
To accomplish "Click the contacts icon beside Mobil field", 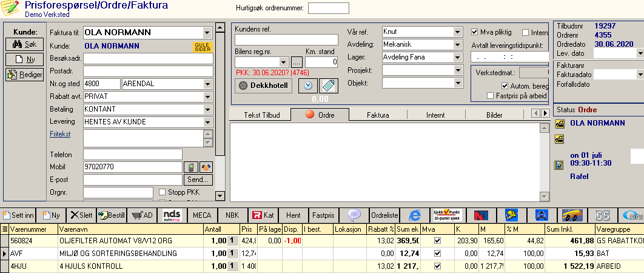I will (206, 167).
